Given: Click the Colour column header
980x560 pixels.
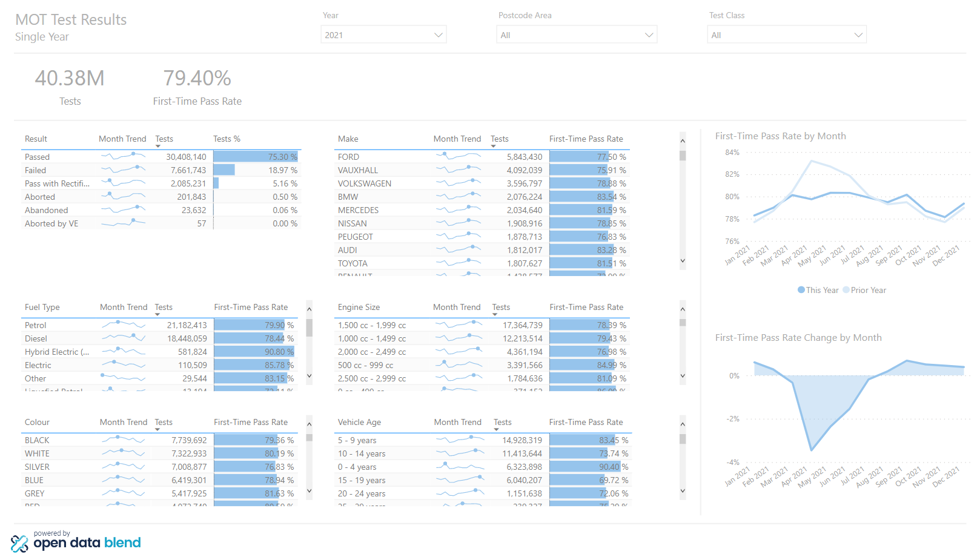Looking at the screenshot, I should 37,422.
